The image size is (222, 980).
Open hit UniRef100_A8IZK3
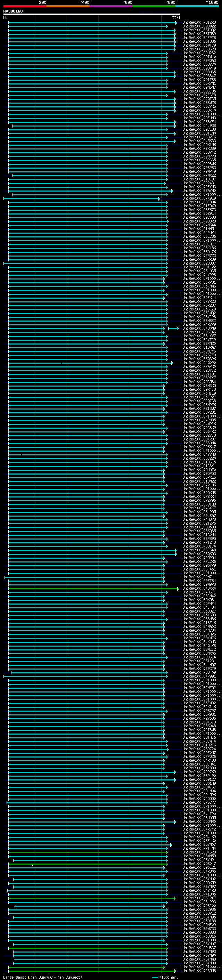coord(199,23)
